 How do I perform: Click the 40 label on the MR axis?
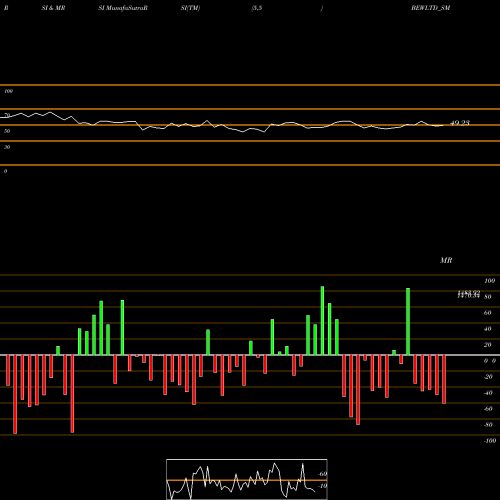[x=488, y=329]
